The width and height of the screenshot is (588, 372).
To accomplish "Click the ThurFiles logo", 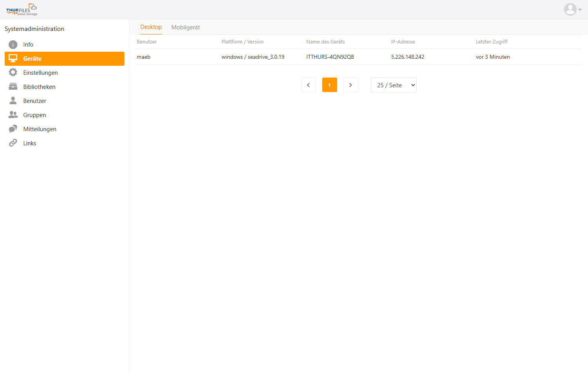I will (22, 9).
